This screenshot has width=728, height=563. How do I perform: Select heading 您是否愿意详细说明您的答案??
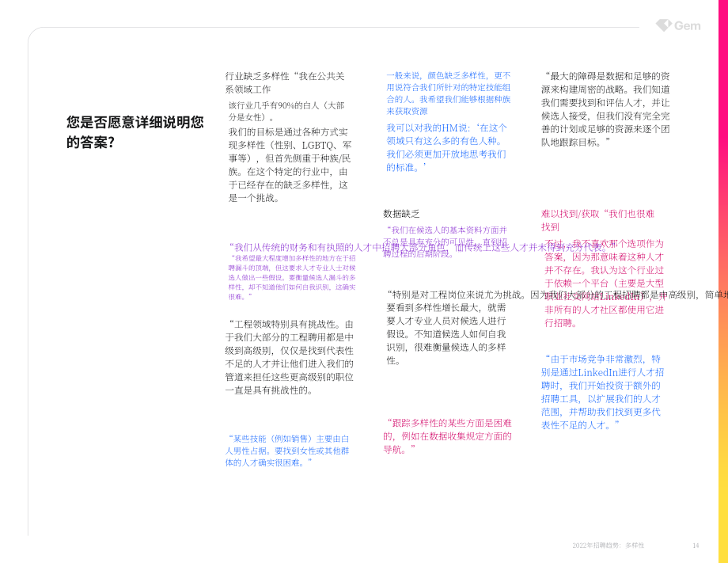coord(135,132)
